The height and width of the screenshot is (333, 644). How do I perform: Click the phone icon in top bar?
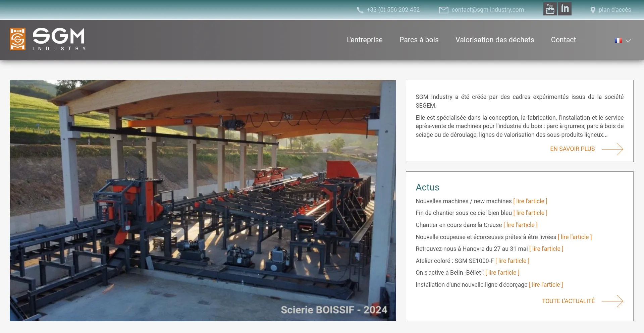(x=360, y=10)
